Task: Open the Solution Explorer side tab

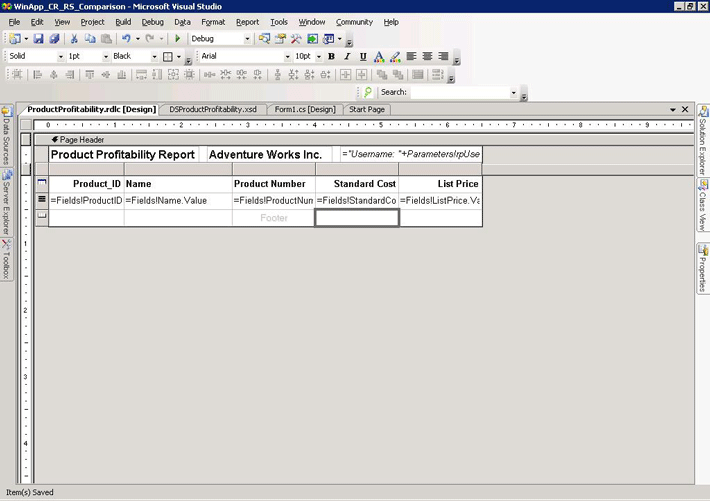Action: (x=703, y=139)
